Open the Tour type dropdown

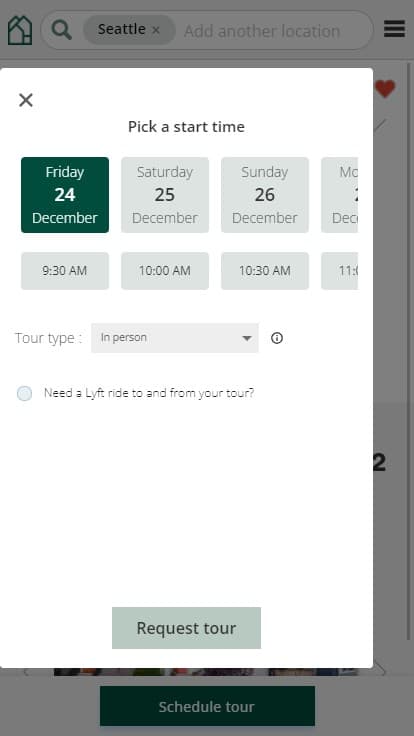click(x=175, y=338)
